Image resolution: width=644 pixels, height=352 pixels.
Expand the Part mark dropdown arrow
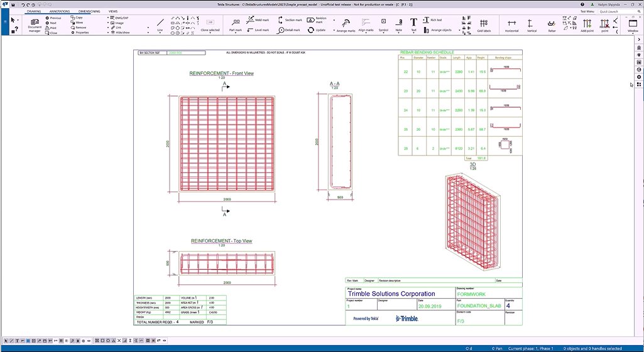coord(236,33)
